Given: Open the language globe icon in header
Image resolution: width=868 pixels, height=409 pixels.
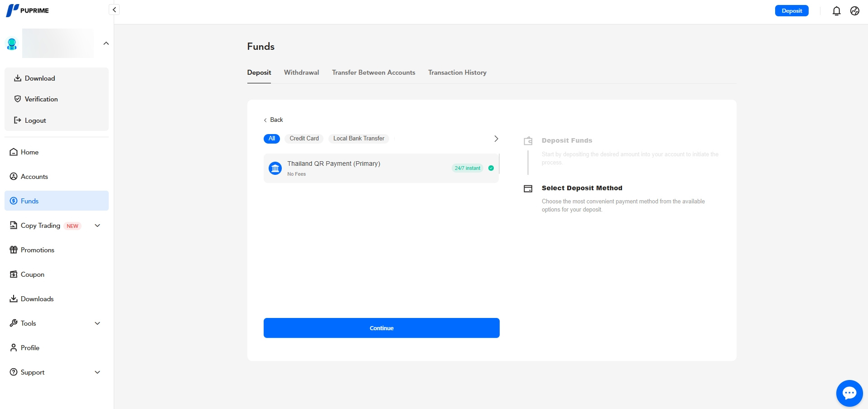Looking at the screenshot, I should (854, 11).
